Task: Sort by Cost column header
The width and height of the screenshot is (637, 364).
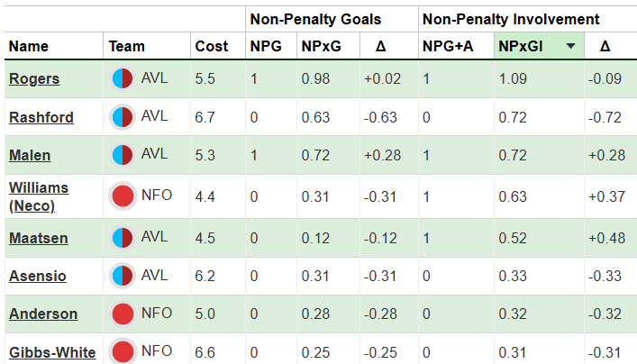Action: (205, 46)
